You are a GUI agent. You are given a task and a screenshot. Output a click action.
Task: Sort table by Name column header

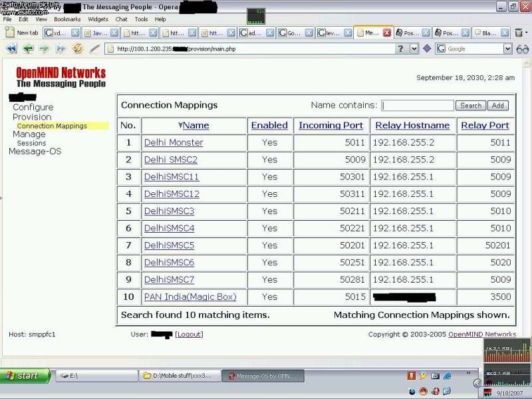[196, 126]
